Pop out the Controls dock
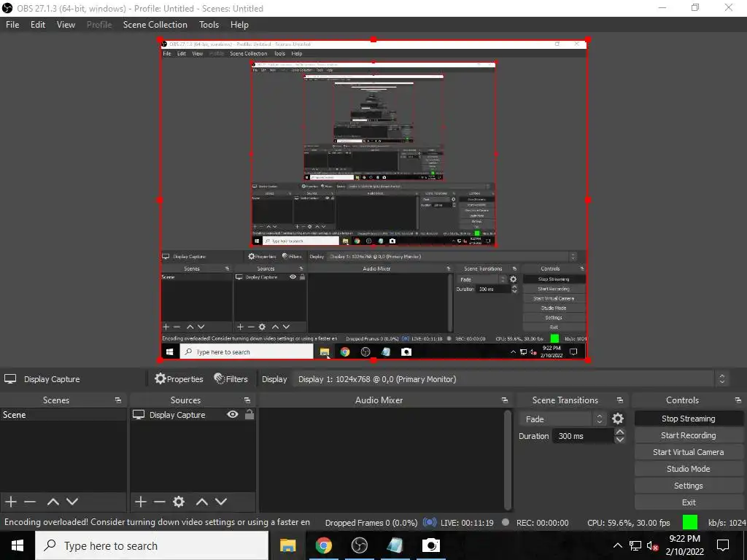Image resolution: width=747 pixels, height=560 pixels. tap(738, 400)
